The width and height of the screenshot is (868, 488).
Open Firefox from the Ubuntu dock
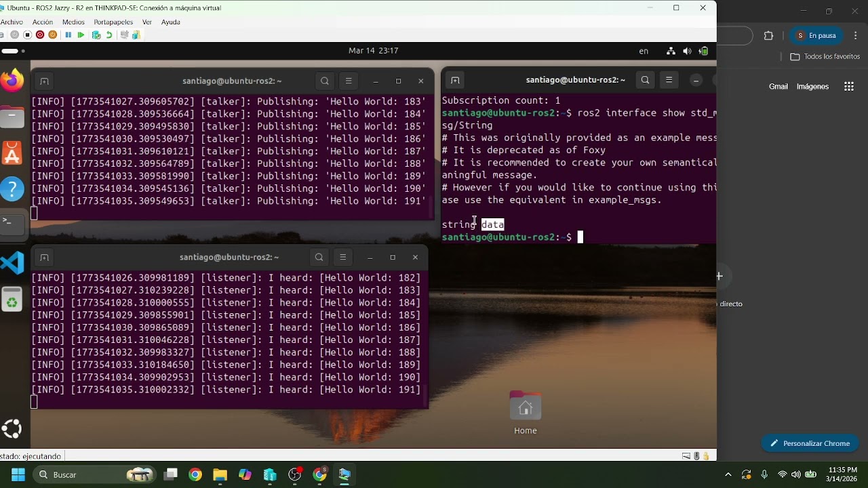(12, 81)
